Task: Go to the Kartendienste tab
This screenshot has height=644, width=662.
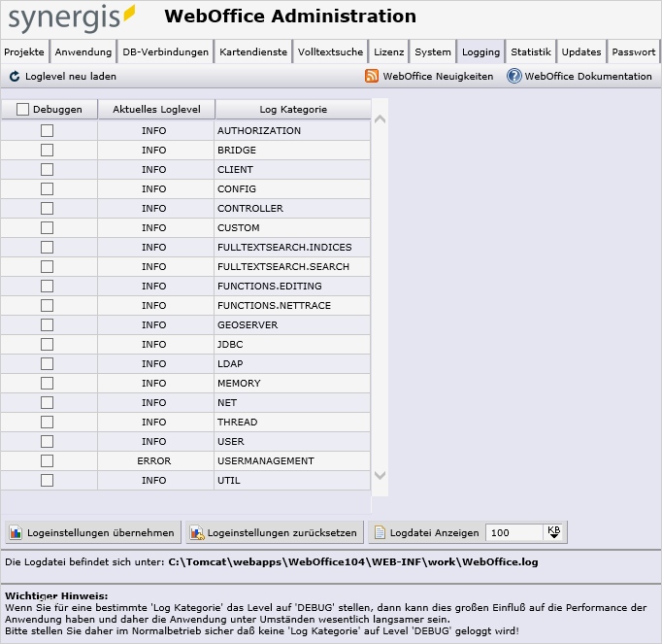Action: [x=253, y=52]
